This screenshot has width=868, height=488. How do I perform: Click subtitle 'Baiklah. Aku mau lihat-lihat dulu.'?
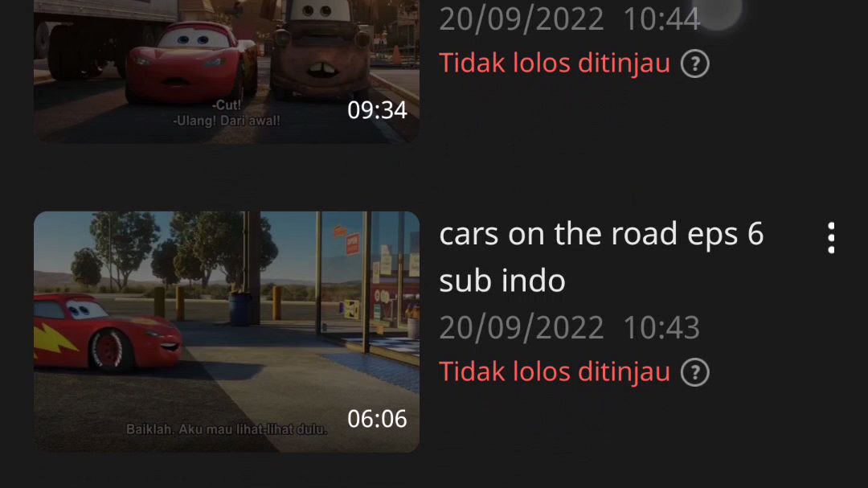pos(227,429)
